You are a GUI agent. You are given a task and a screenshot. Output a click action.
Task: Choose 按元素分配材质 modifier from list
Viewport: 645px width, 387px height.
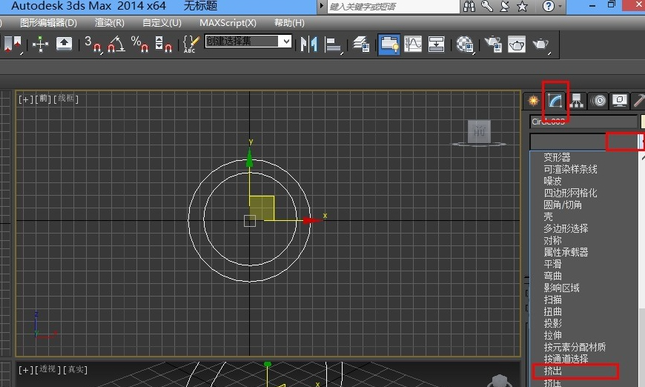pos(575,347)
